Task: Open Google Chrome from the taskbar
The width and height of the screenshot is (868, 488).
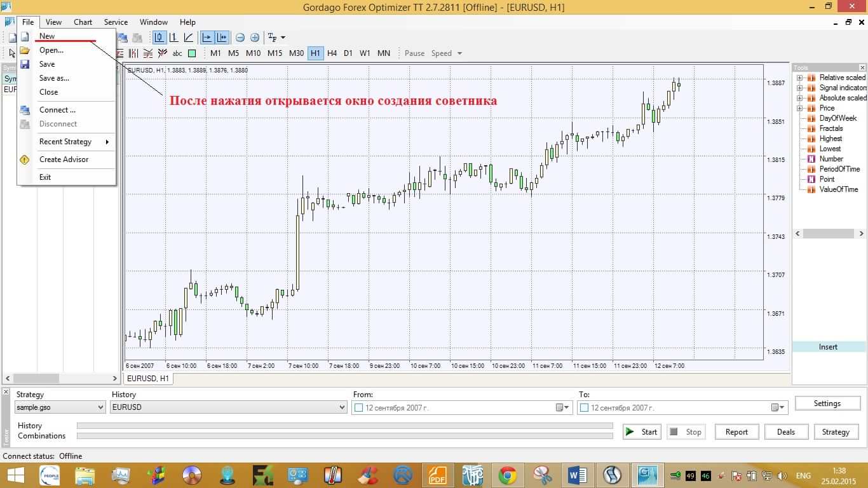Action: click(507, 475)
